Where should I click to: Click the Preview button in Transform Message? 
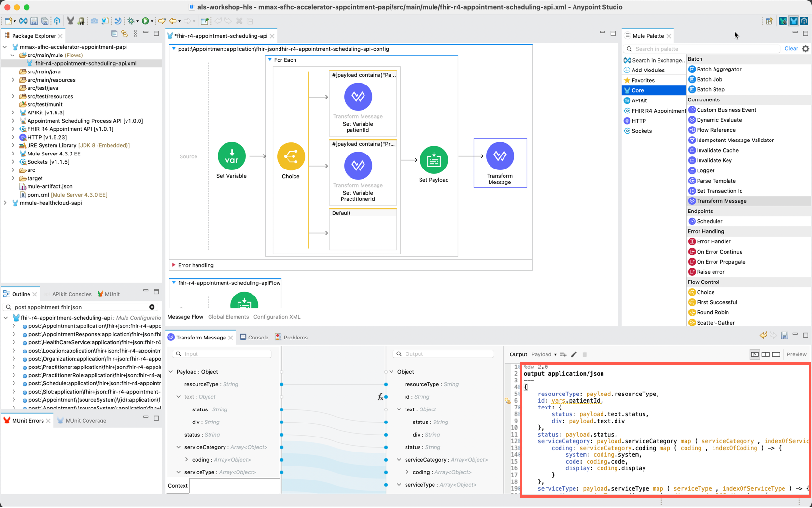pos(797,354)
